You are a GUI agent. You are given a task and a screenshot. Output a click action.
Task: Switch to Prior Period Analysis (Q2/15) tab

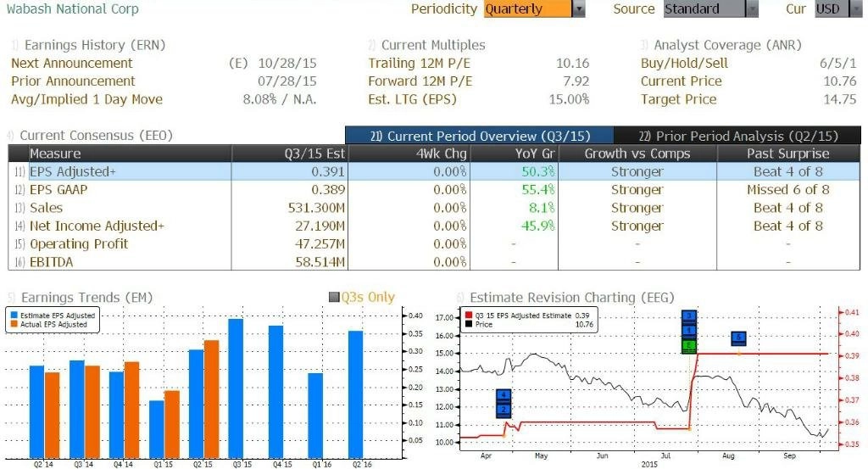pos(738,136)
